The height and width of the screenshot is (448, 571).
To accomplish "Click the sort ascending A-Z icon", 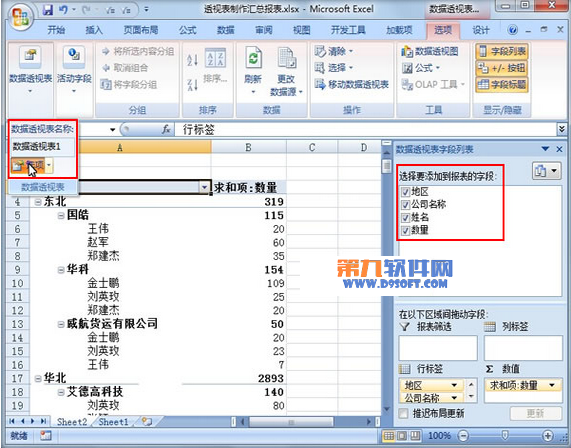I will pyautogui.click(x=192, y=60).
